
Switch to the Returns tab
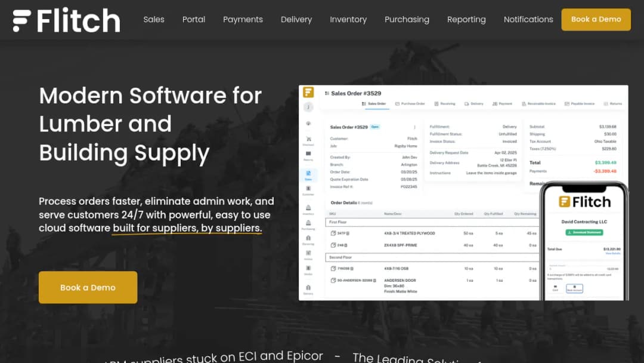point(613,104)
